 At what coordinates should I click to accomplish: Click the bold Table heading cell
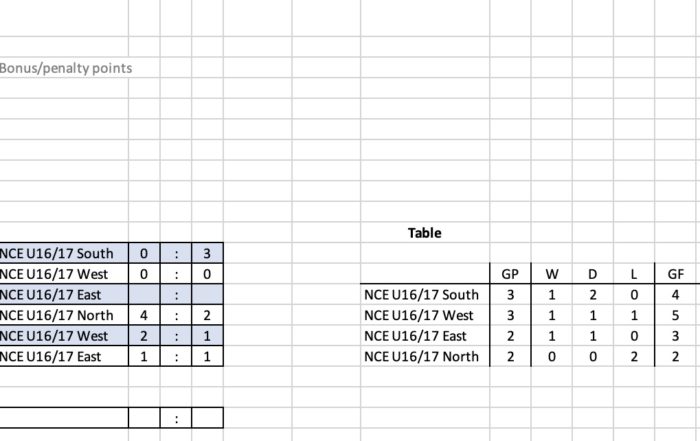click(425, 233)
